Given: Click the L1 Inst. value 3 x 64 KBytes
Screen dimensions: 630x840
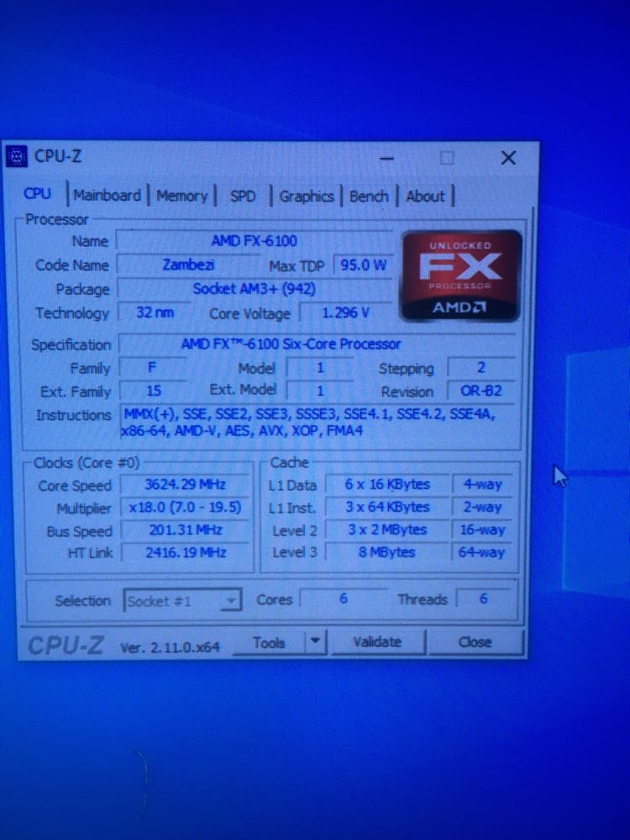Looking at the screenshot, I should pos(386,507).
